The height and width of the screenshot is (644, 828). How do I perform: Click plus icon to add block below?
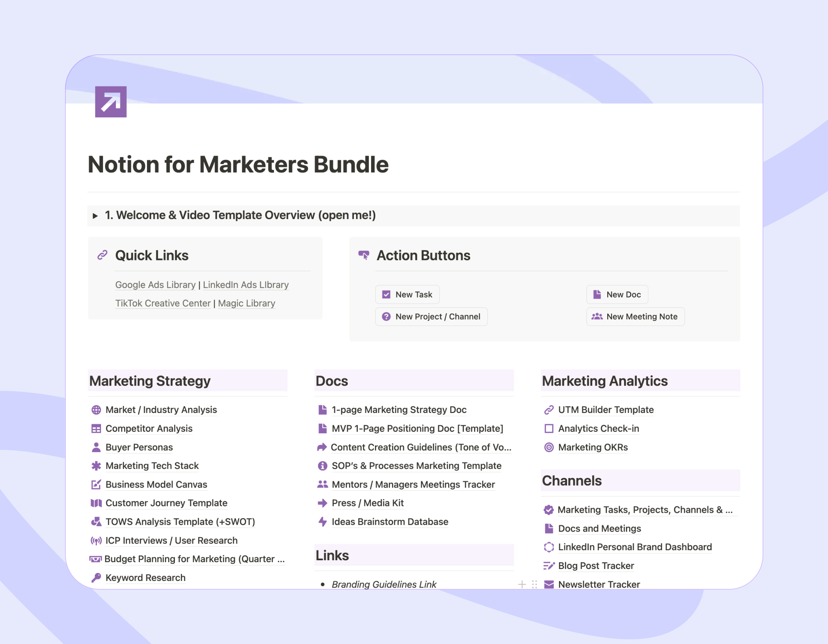point(522,584)
